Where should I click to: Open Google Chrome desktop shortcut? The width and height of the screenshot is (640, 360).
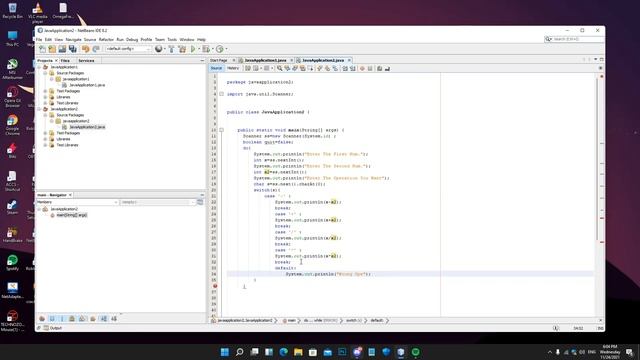coord(12,124)
